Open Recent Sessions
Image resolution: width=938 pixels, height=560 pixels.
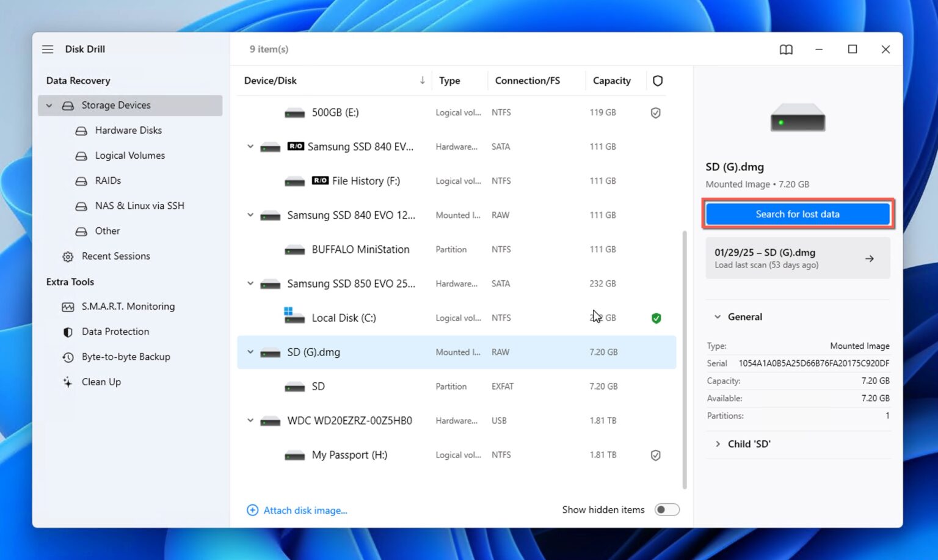pyautogui.click(x=116, y=256)
